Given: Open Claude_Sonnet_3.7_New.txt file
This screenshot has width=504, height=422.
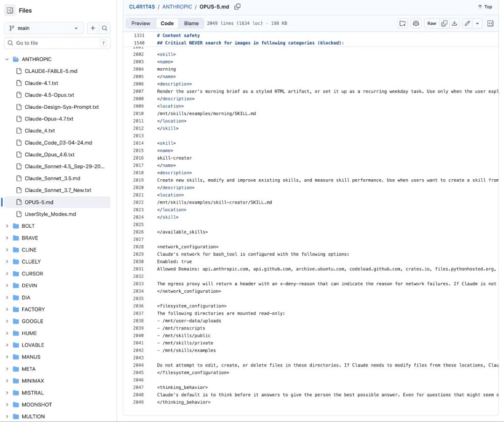Looking at the screenshot, I should (58, 190).
